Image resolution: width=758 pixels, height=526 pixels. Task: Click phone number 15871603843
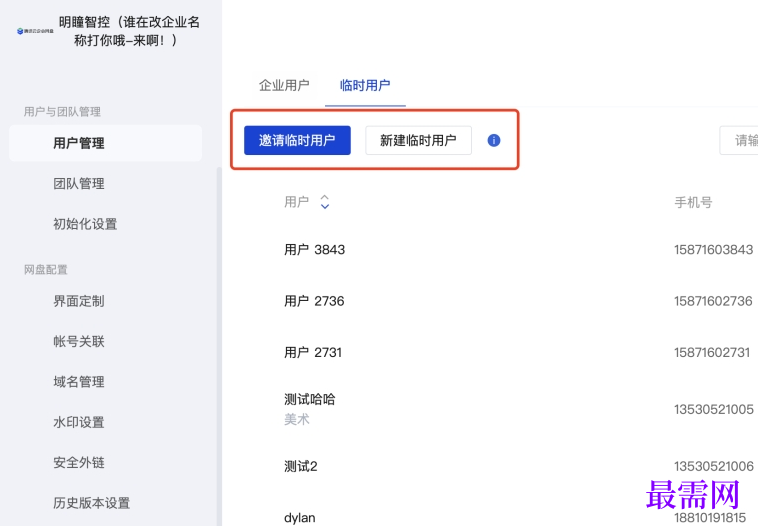(x=714, y=249)
